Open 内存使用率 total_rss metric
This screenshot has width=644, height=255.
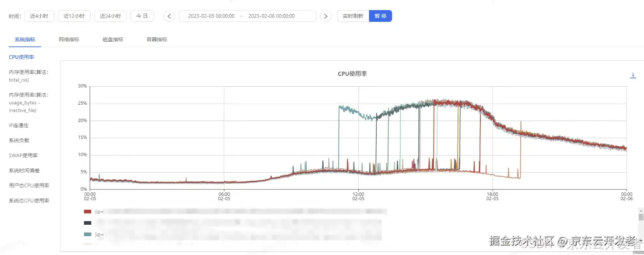pos(29,76)
